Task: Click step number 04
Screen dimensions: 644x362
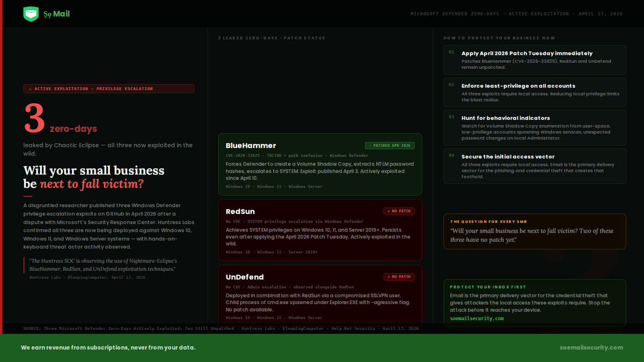Action: pos(451,156)
